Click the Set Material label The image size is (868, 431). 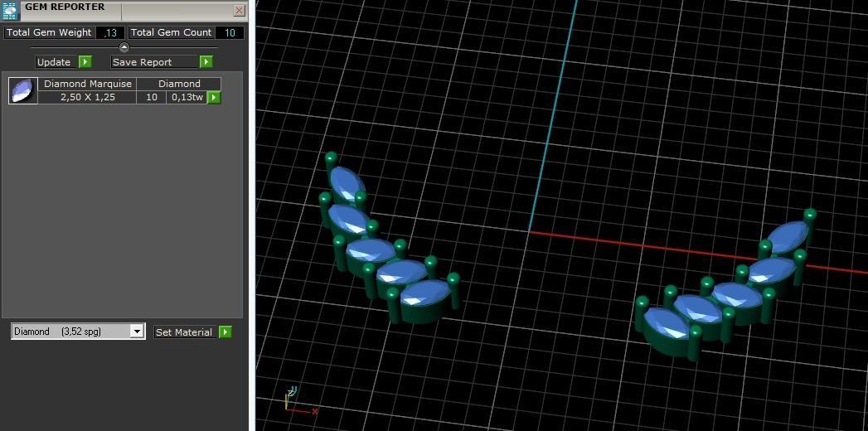pos(184,332)
